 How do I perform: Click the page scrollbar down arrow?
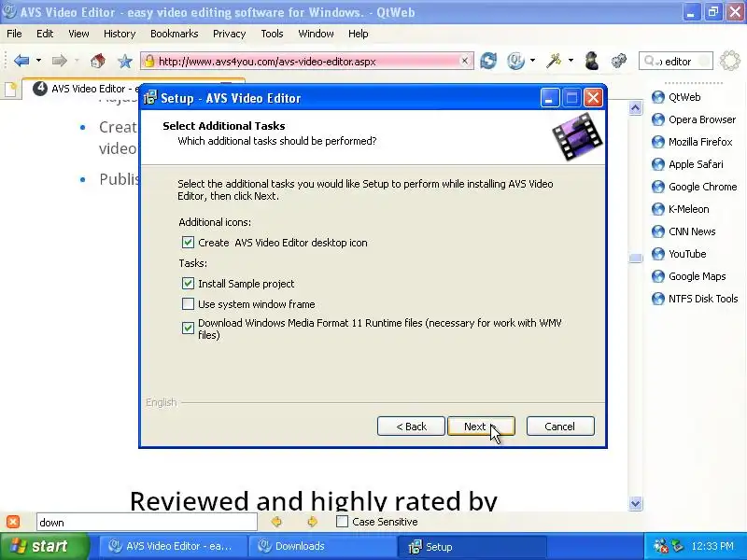click(636, 503)
